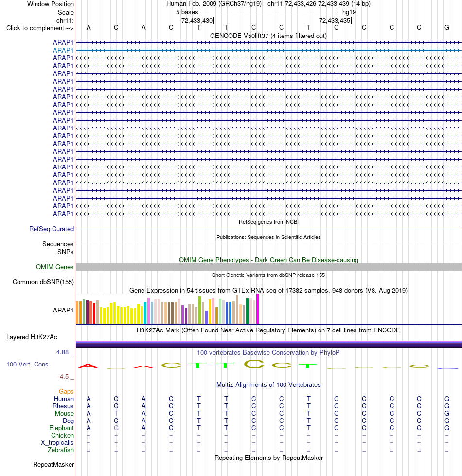
Task: Click the Scale label
Action: [x=66, y=13]
